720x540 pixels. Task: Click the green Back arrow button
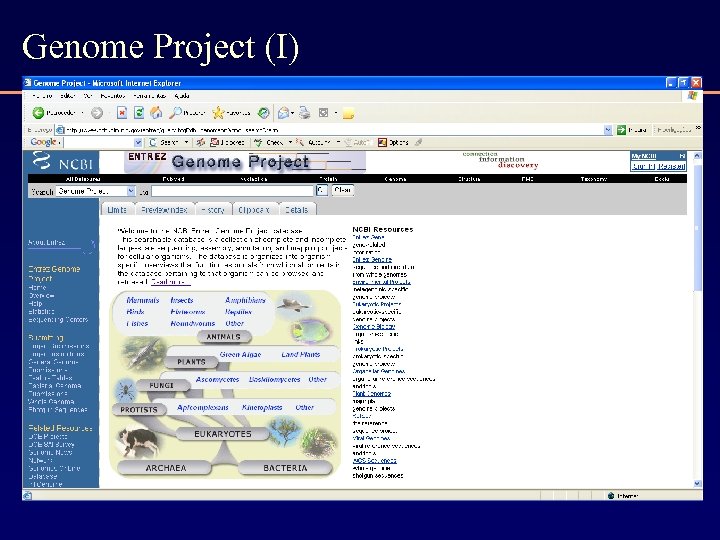point(38,112)
